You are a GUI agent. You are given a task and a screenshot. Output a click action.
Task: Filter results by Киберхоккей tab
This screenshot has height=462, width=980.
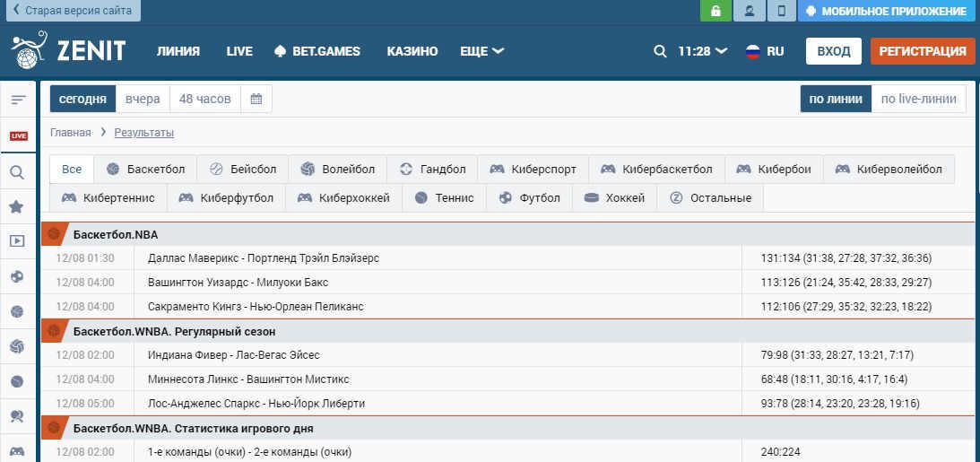click(343, 198)
